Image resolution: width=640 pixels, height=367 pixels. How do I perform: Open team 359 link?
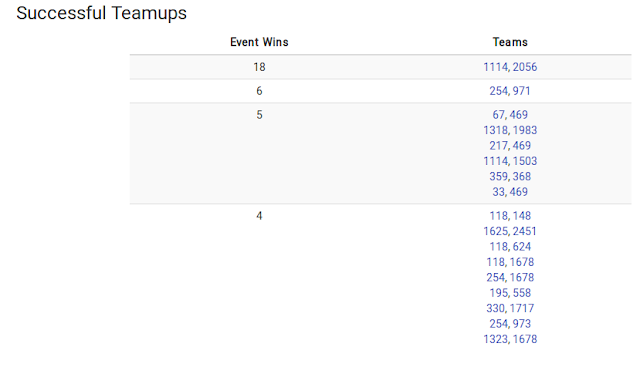click(x=498, y=177)
